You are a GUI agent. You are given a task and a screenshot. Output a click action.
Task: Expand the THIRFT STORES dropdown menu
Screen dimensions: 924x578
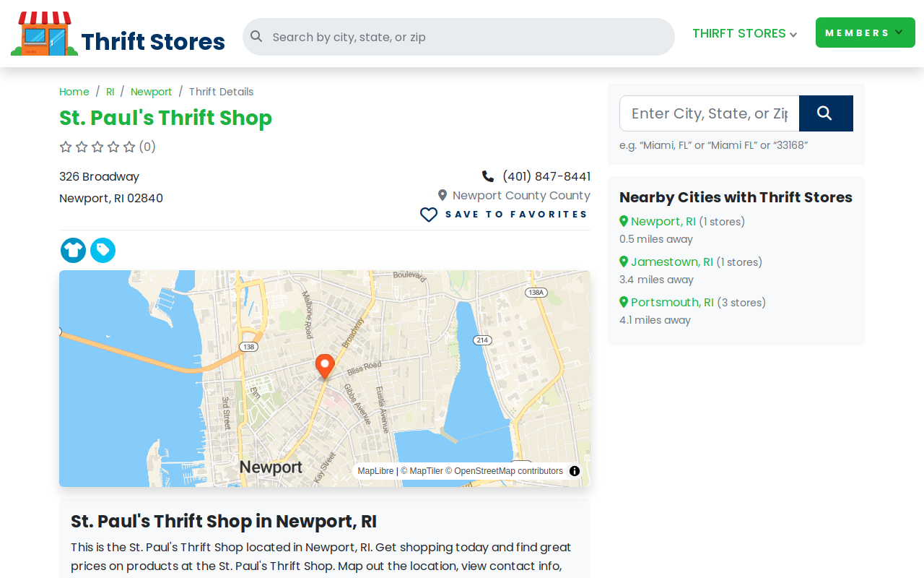(x=744, y=33)
